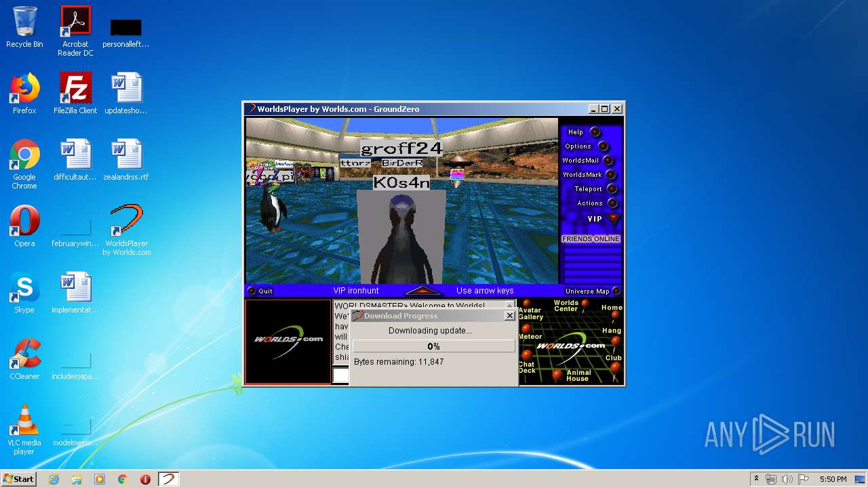
Task: Expand the VIP red triangle
Action: click(614, 219)
